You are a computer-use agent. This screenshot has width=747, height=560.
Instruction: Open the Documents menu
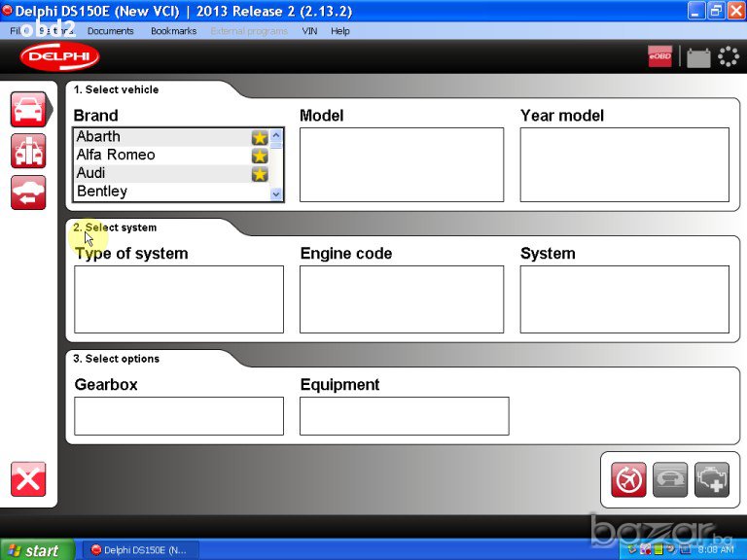110,31
